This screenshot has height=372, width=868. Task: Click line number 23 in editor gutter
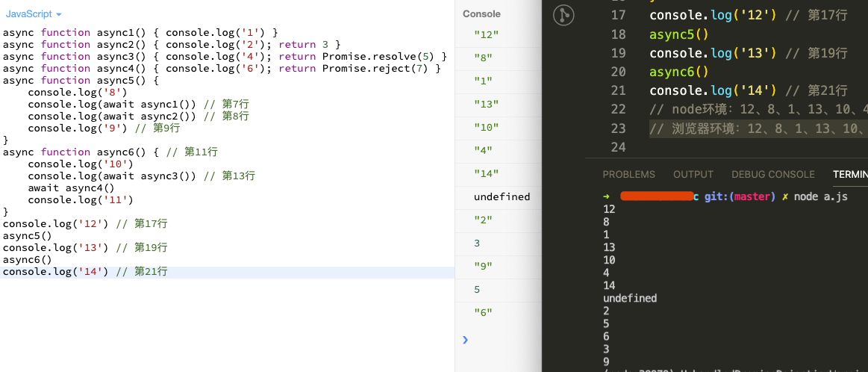tap(618, 128)
